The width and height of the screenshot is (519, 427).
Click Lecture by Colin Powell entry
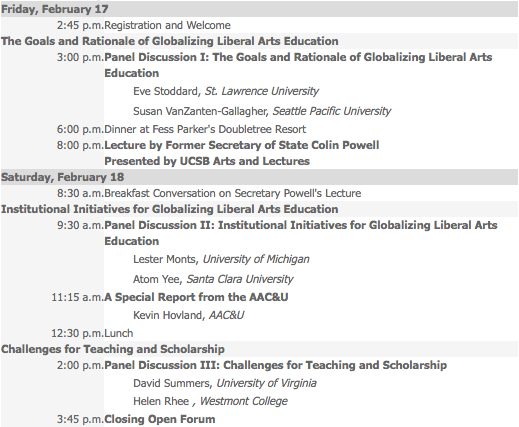pos(242,145)
